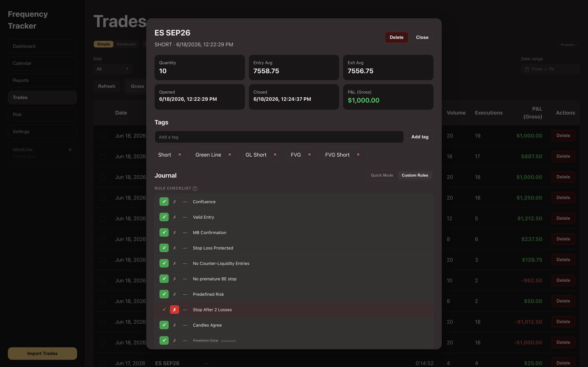588x367 pixels.
Task: Set Valid Entry to not applicable dash
Action: 185,217
